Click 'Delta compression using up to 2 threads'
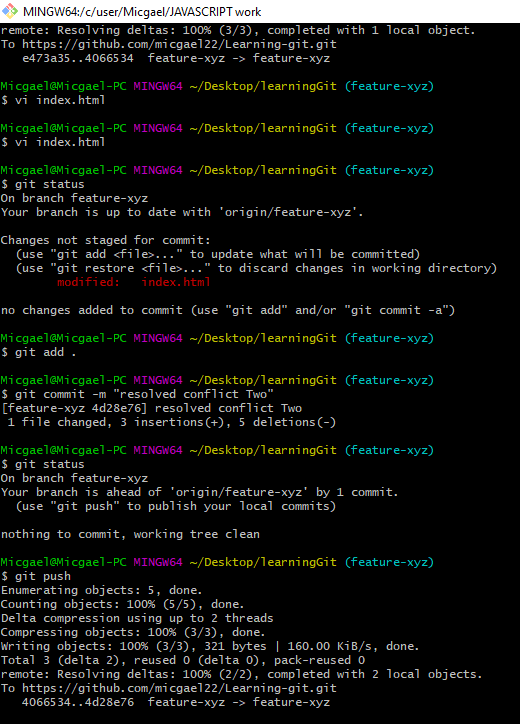This screenshot has width=520, height=724. (x=137, y=618)
